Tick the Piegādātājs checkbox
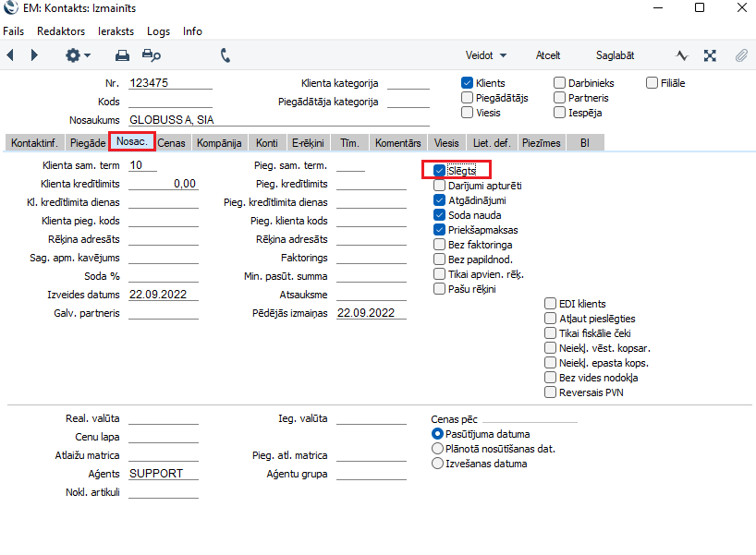Image resolution: width=756 pixels, height=555 pixels. point(468,98)
